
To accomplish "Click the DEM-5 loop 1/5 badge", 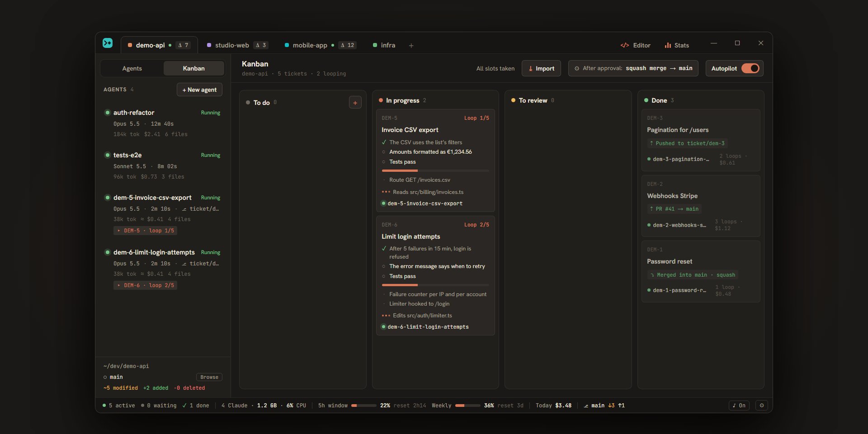I will [x=145, y=231].
